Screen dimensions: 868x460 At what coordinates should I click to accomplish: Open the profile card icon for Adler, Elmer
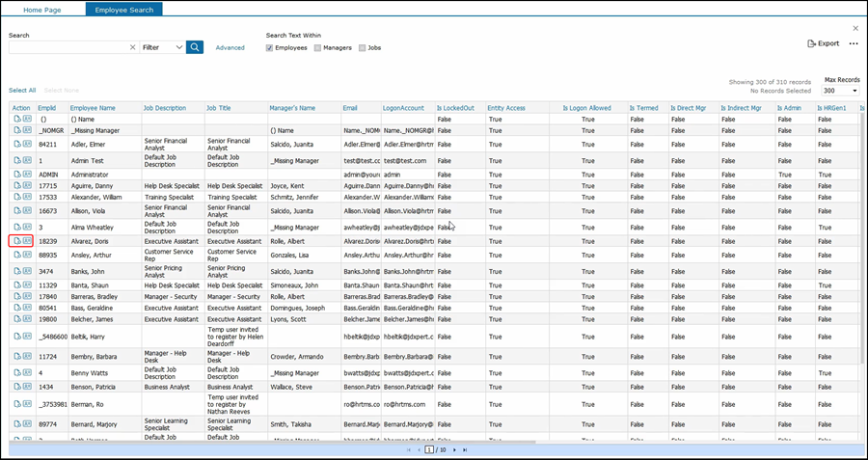(28, 144)
